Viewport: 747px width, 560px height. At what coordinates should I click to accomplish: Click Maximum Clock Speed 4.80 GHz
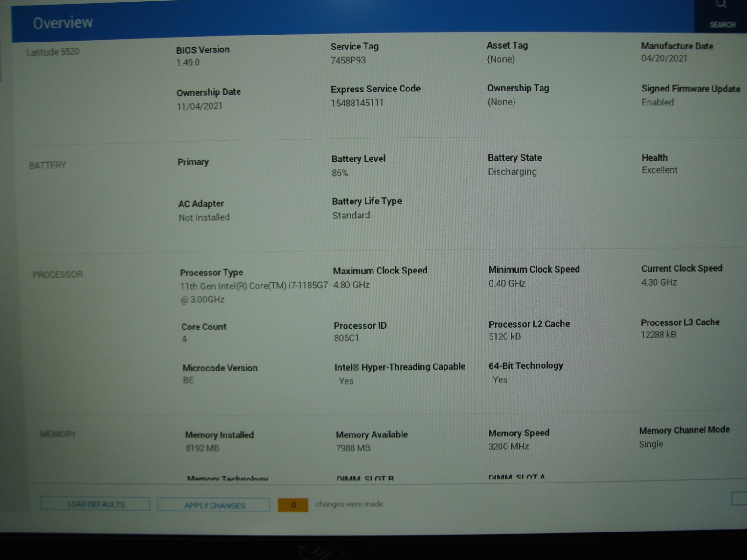tap(351, 285)
